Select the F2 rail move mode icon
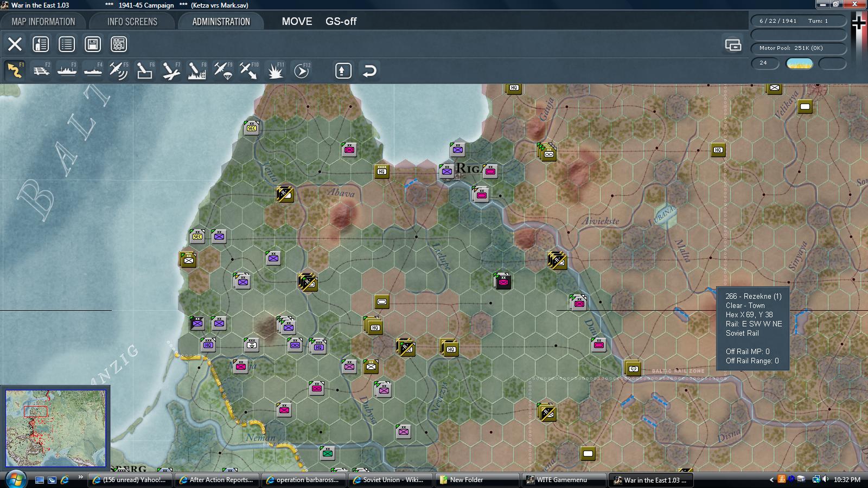The width and height of the screenshot is (868, 488). coord(41,70)
